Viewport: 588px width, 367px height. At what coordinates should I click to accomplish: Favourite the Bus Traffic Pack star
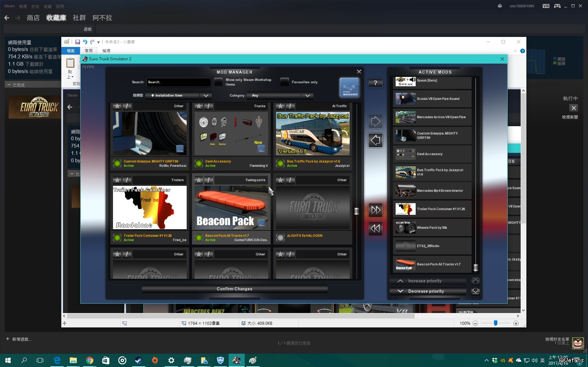pos(281,106)
